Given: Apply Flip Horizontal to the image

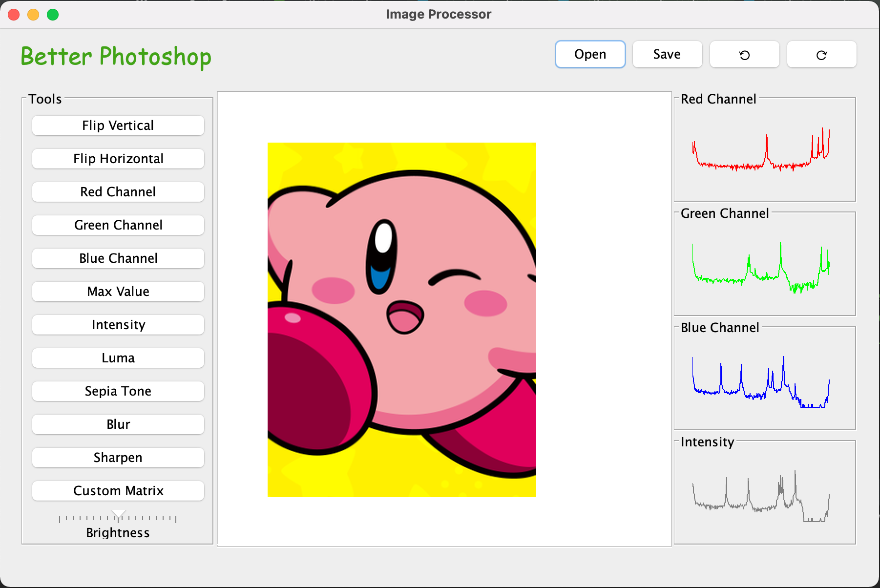Looking at the screenshot, I should click(x=118, y=159).
